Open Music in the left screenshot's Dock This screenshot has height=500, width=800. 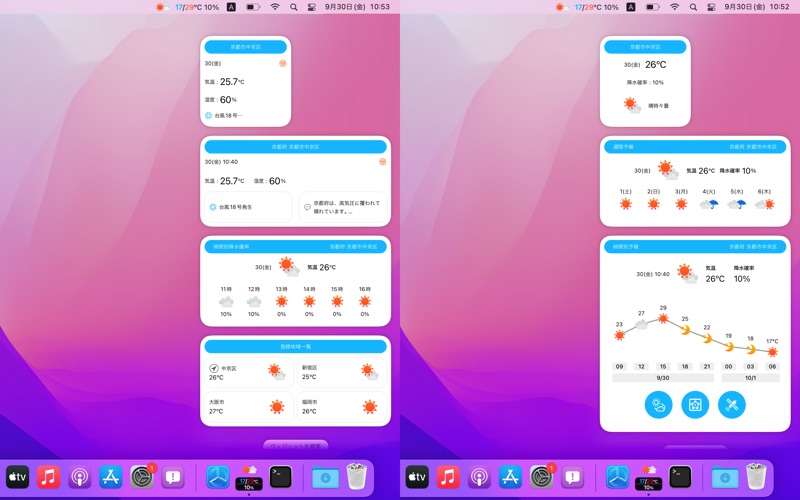point(48,477)
